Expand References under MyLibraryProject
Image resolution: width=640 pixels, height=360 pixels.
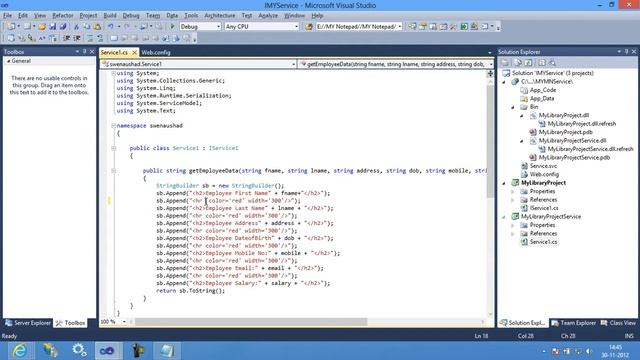[x=513, y=200]
